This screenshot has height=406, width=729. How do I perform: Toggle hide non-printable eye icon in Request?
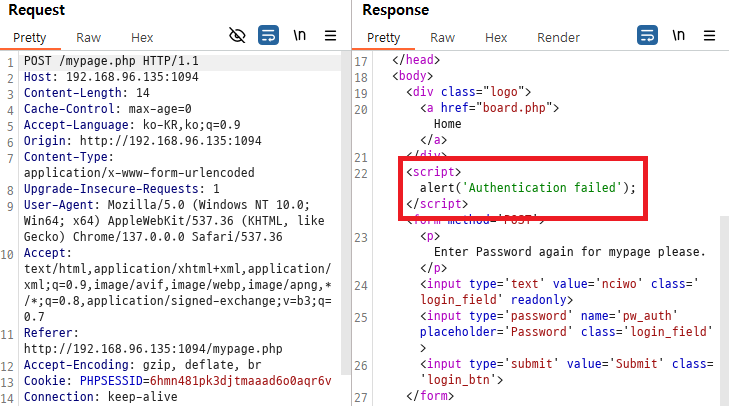pos(237,35)
